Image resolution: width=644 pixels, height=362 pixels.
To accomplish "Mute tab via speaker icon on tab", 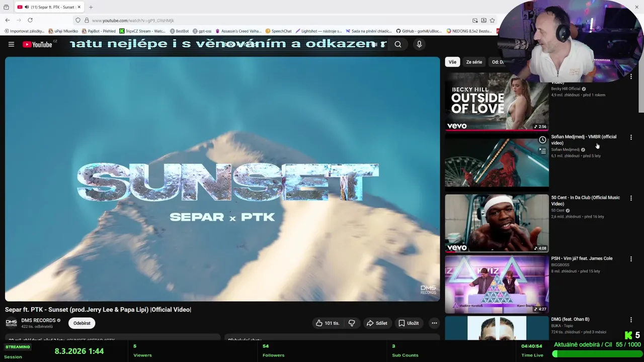I will (26, 7).
